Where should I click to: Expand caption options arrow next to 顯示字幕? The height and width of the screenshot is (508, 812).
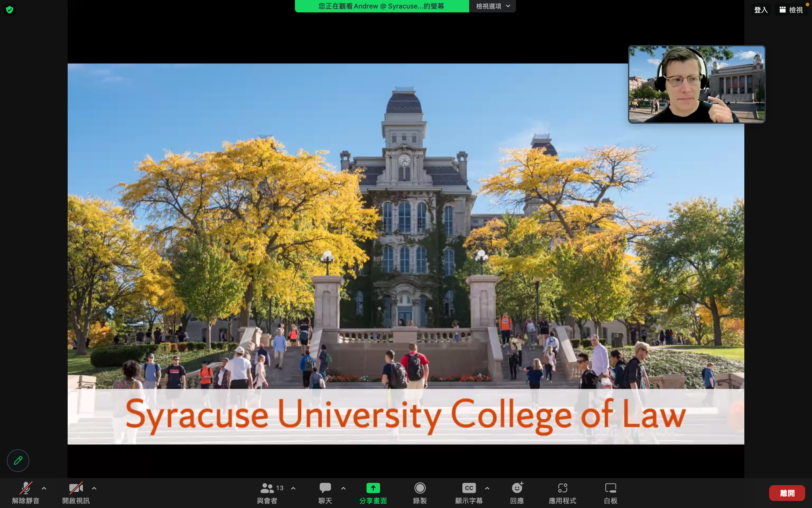487,488
